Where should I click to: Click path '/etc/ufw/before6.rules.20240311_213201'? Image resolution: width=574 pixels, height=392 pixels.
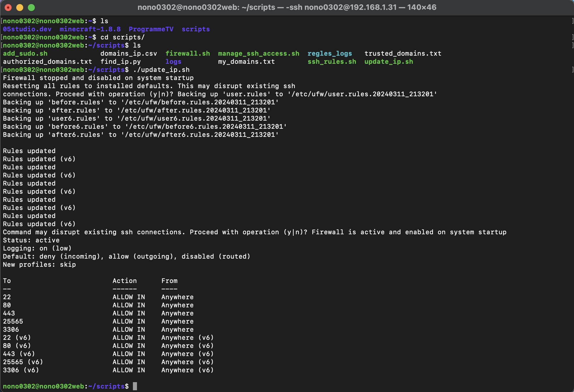click(206, 126)
